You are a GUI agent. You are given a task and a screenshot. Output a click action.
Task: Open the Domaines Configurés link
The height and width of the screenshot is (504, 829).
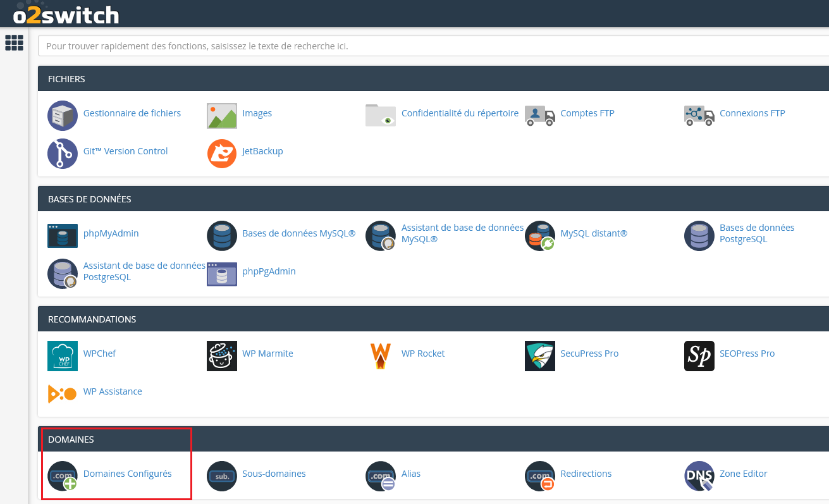[x=128, y=474]
